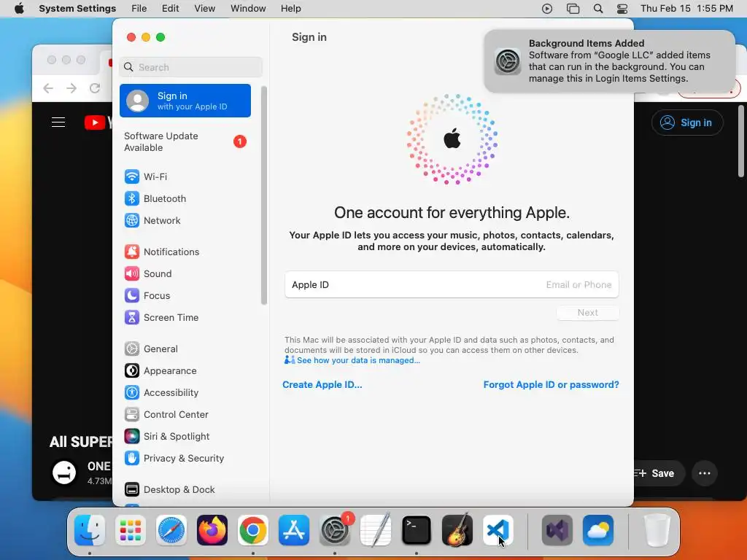The image size is (747, 560).
Task: Open the Edit menu
Action: [170, 9]
